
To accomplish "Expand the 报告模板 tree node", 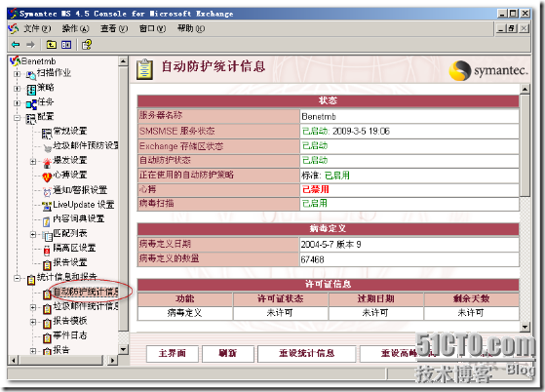I will coord(33,322).
